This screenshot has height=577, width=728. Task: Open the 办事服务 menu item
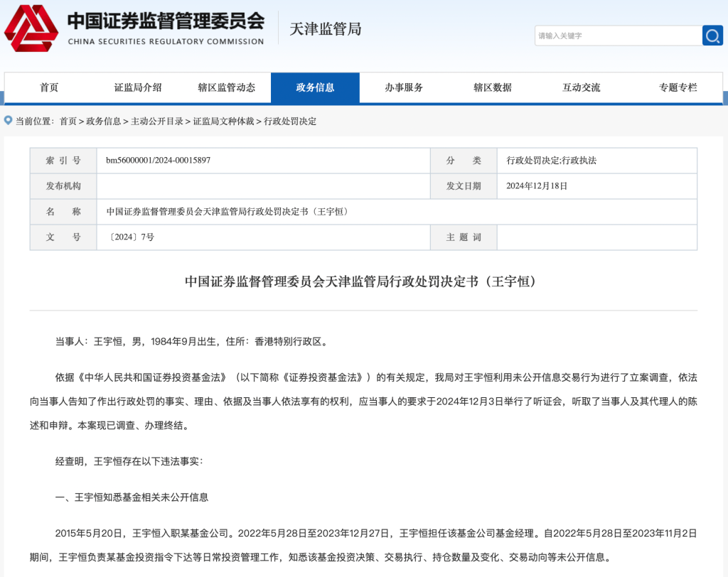click(404, 88)
